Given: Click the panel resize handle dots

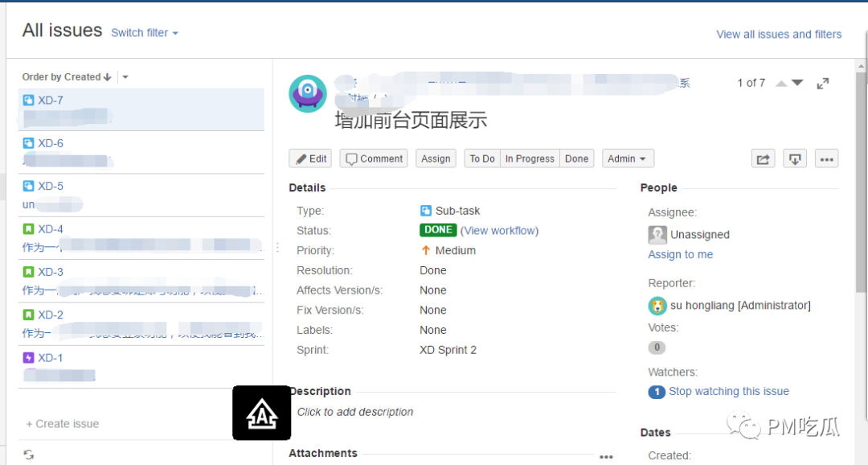Looking at the screenshot, I should click(277, 248).
